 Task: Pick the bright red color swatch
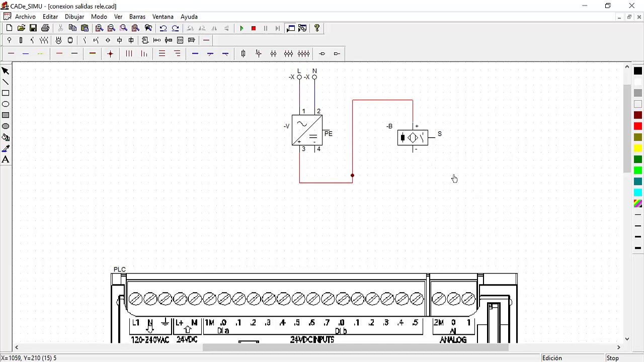coord(638,126)
